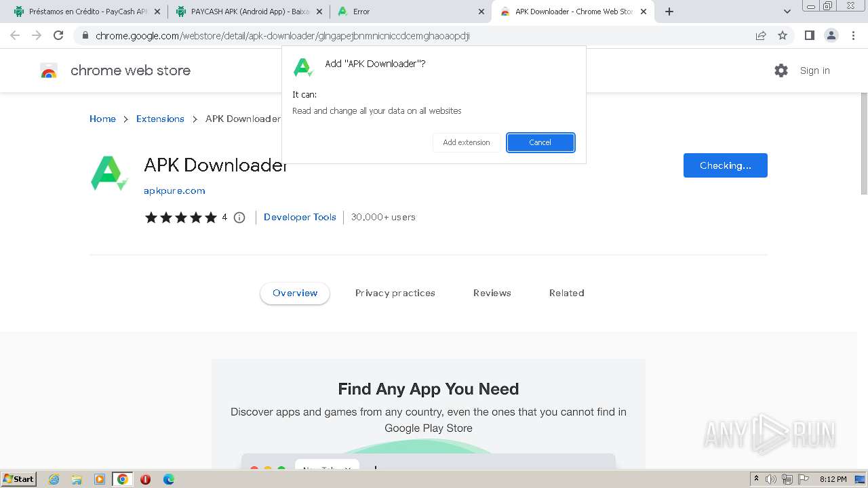The width and height of the screenshot is (868, 488).
Task: Switch to the Reviews tab
Action: coord(492,293)
